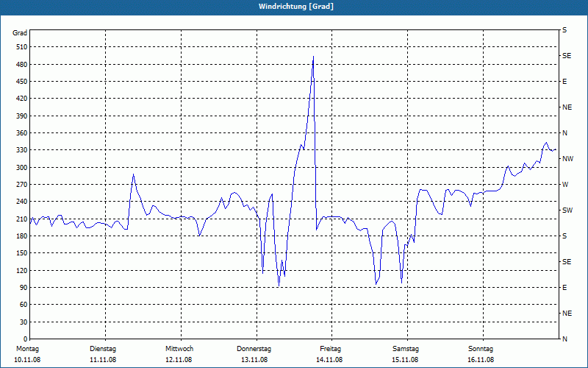Click the 'Mittwoch' day label
Viewport: 588px width, 368px height.
179,349
